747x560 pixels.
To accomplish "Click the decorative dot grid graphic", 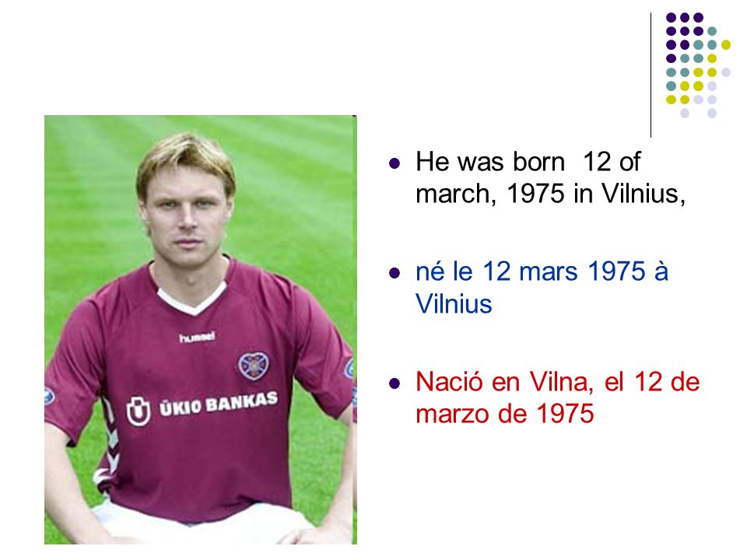I will [698, 65].
